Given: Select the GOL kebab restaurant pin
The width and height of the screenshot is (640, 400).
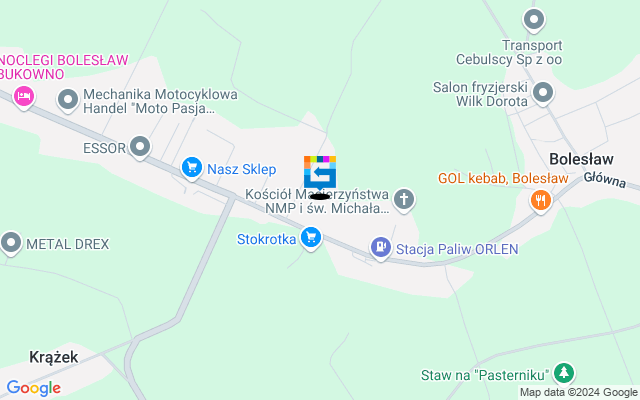Looking at the screenshot, I should tap(541, 202).
